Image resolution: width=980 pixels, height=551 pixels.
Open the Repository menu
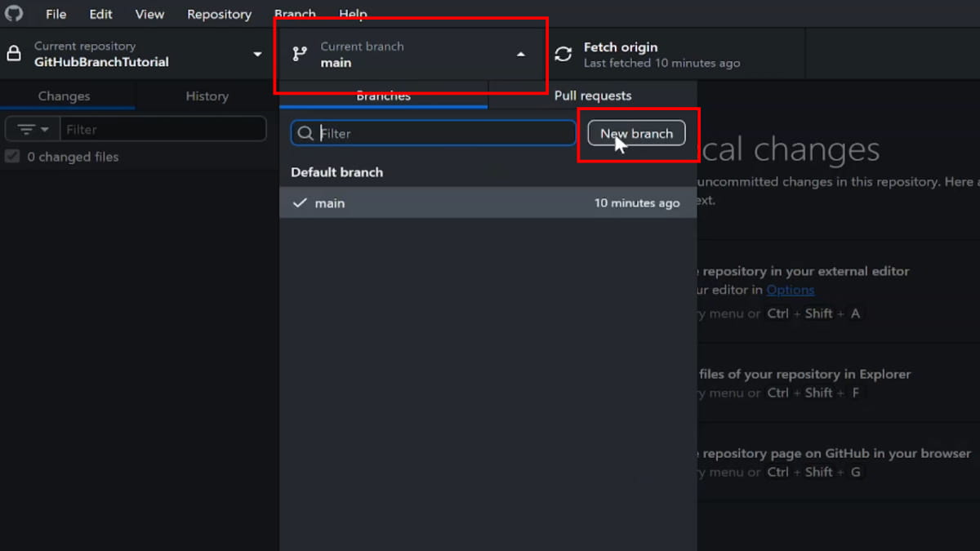(219, 13)
